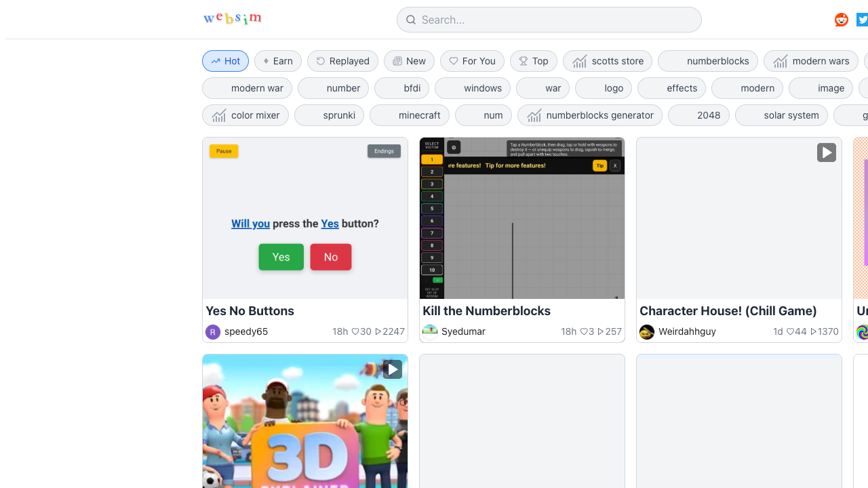
Task: Click the Replayed refresh icon
Action: tap(321, 61)
